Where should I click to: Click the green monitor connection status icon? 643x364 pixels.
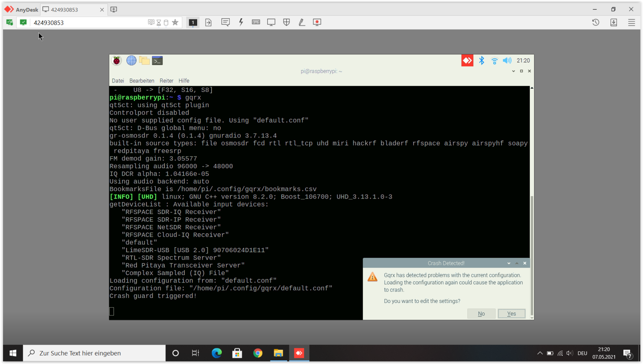click(x=23, y=23)
